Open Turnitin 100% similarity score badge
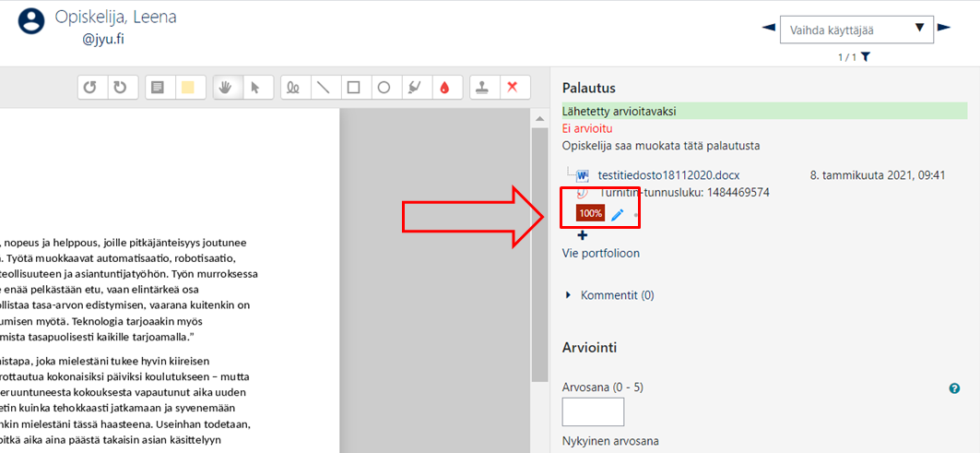The height and width of the screenshot is (453, 980). click(x=590, y=213)
